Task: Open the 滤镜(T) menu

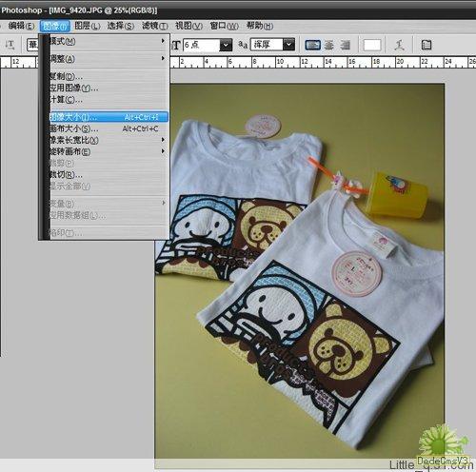Action: (155, 26)
